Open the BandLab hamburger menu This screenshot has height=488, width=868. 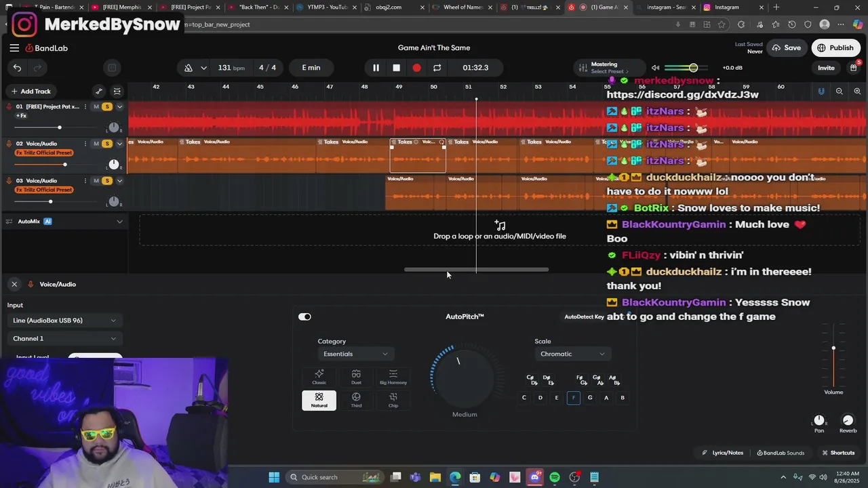(14, 48)
